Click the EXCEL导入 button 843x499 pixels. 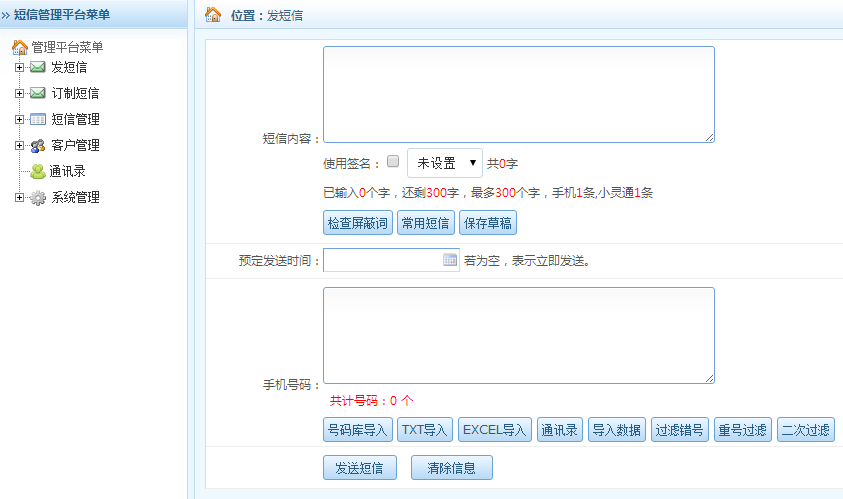point(495,430)
